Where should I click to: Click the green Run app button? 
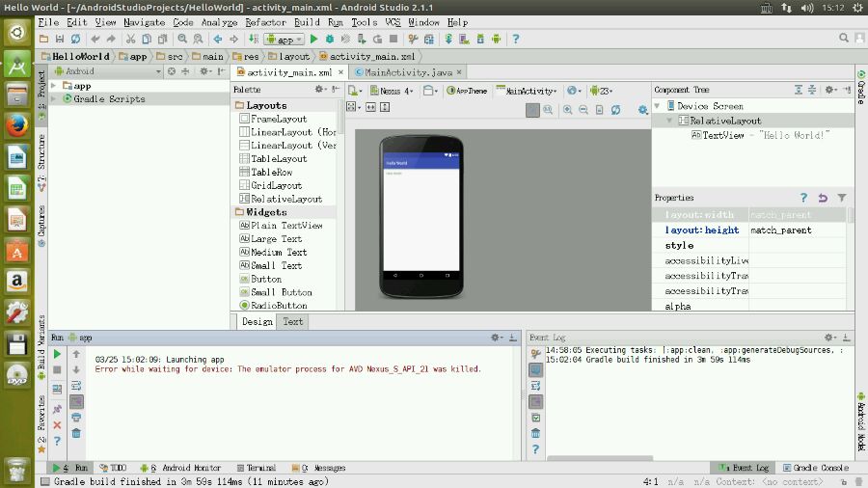click(314, 40)
